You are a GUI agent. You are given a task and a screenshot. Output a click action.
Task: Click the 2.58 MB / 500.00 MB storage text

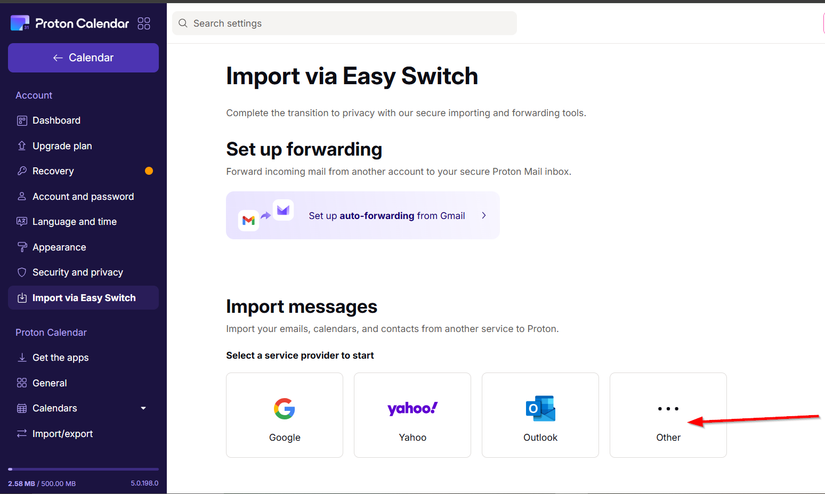[x=42, y=483]
